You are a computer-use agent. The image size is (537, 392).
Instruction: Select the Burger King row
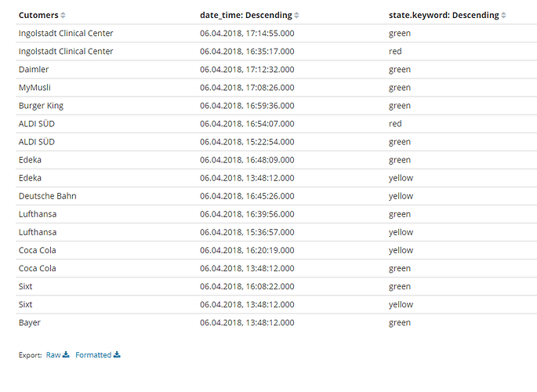point(41,106)
